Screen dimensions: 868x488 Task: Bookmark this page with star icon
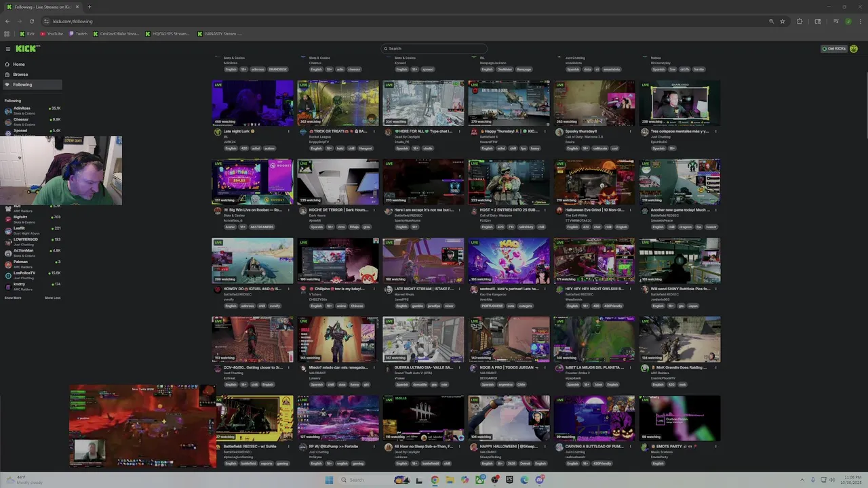pos(783,21)
